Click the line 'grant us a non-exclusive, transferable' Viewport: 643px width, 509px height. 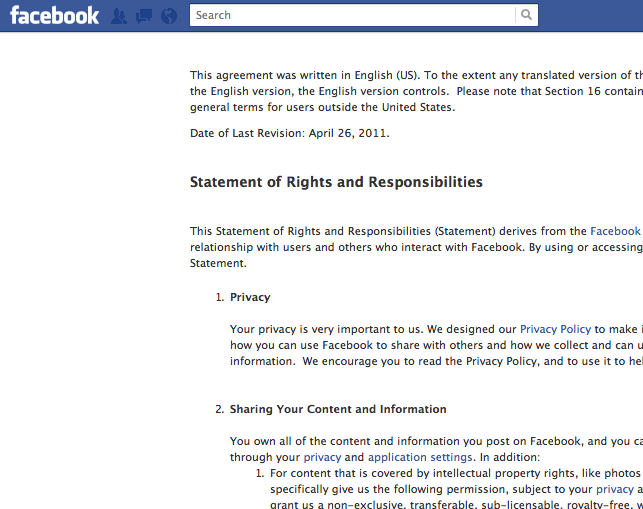click(x=456, y=504)
